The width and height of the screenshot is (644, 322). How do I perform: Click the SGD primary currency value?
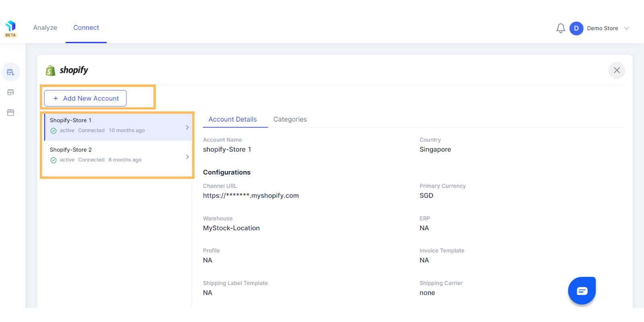coord(426,196)
